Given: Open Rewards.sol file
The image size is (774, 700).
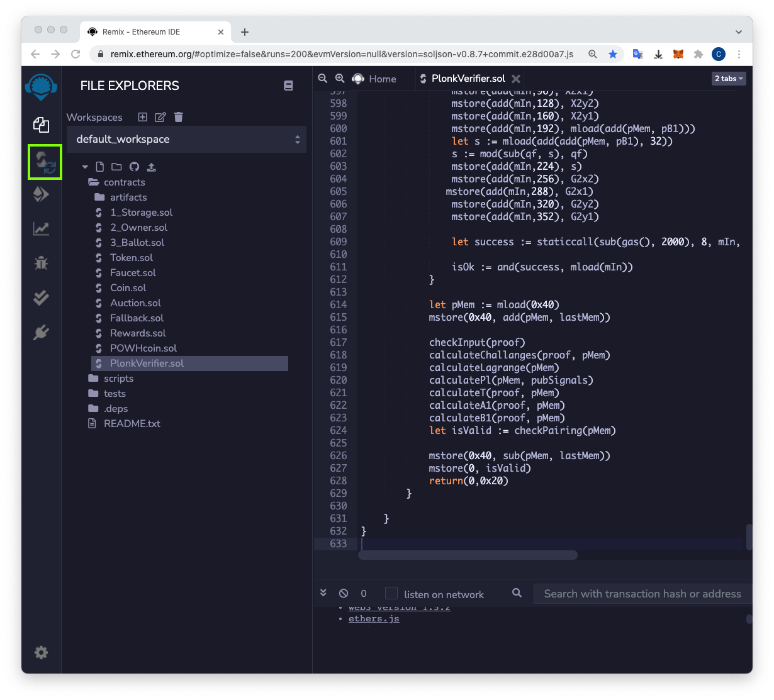Looking at the screenshot, I should pyautogui.click(x=138, y=333).
